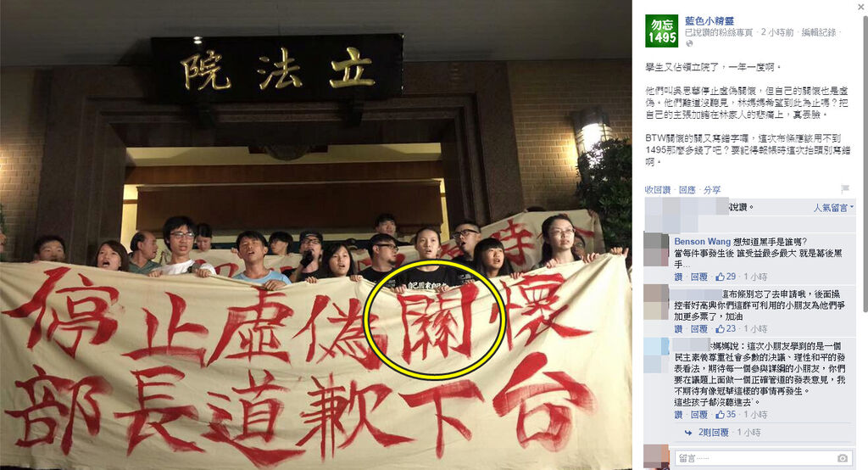Screen dimensions: 868x470
Task: Expand the 2則回覆 replies thread
Action: (713, 433)
